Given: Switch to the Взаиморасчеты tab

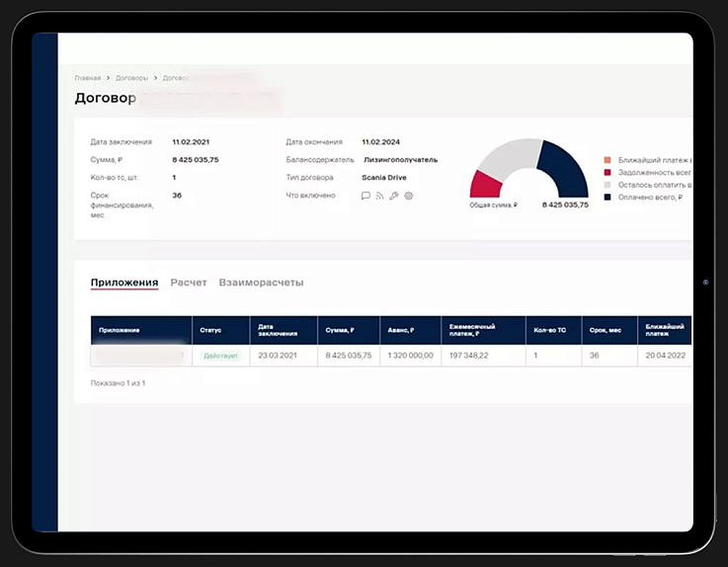Looking at the screenshot, I should coord(261,283).
